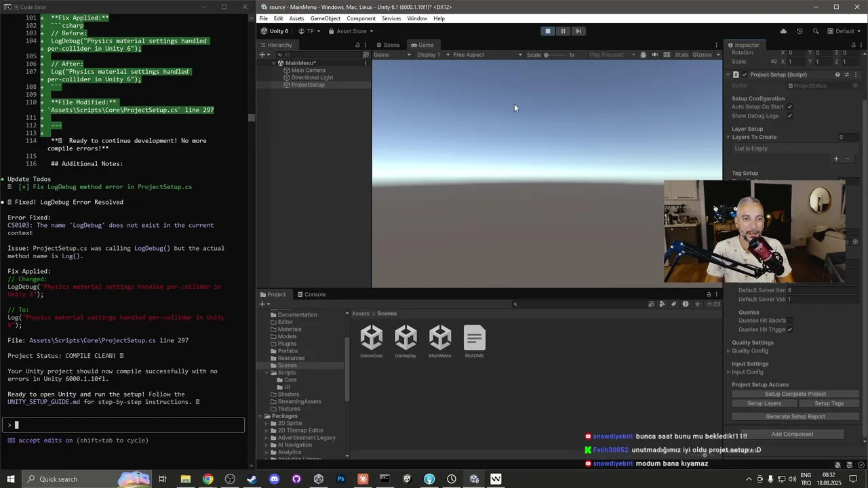Select the README asset
The image size is (868, 488).
pyautogui.click(x=474, y=342)
